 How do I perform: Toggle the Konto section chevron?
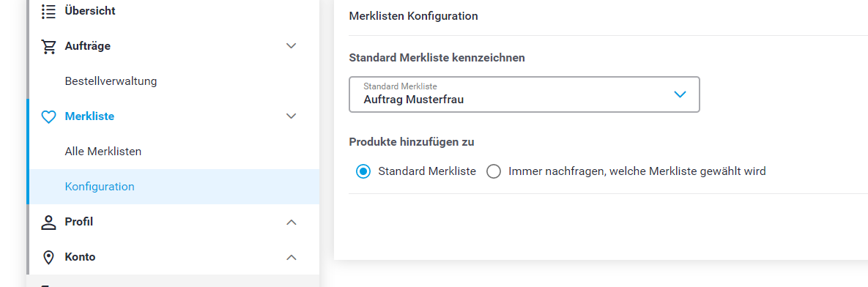(x=292, y=257)
